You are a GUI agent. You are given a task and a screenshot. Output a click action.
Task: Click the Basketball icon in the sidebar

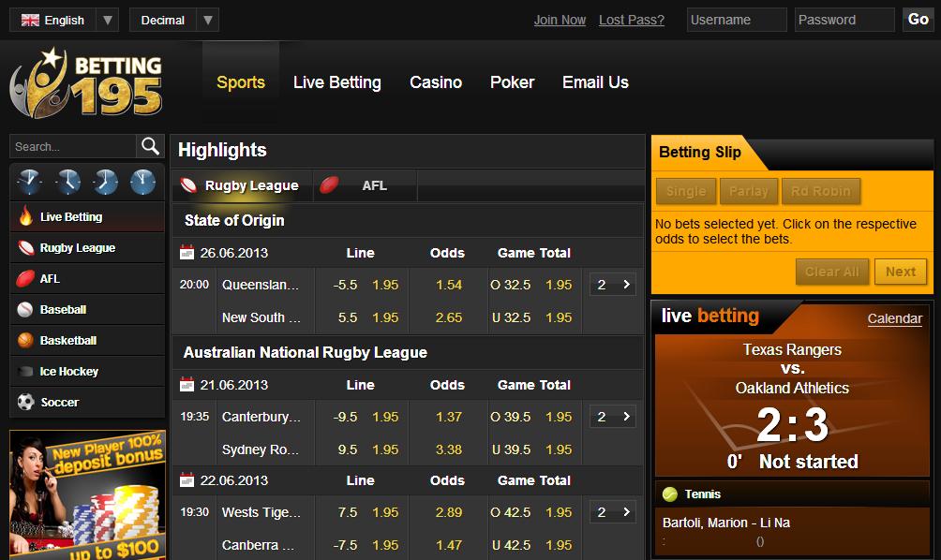coord(27,340)
